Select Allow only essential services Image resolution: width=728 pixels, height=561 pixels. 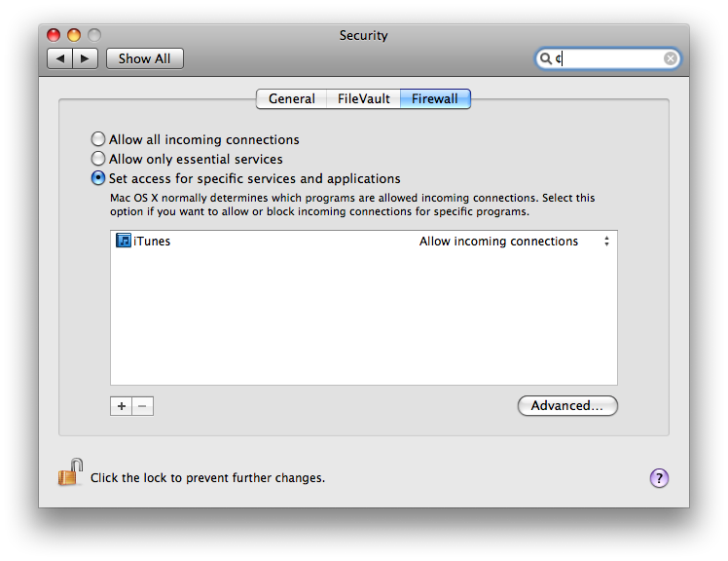click(x=98, y=159)
